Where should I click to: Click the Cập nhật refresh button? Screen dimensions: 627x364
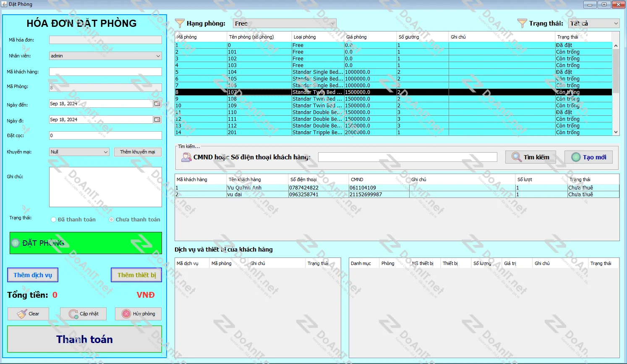[83, 314]
